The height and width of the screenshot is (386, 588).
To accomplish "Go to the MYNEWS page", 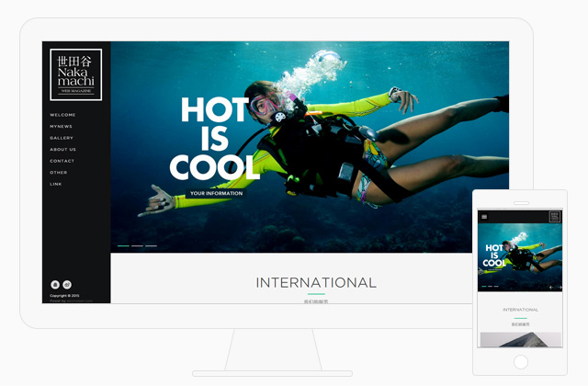I will pos(62,127).
